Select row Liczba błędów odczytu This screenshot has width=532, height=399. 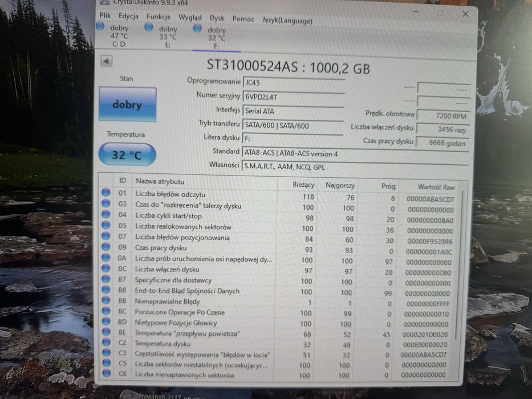tap(279, 196)
